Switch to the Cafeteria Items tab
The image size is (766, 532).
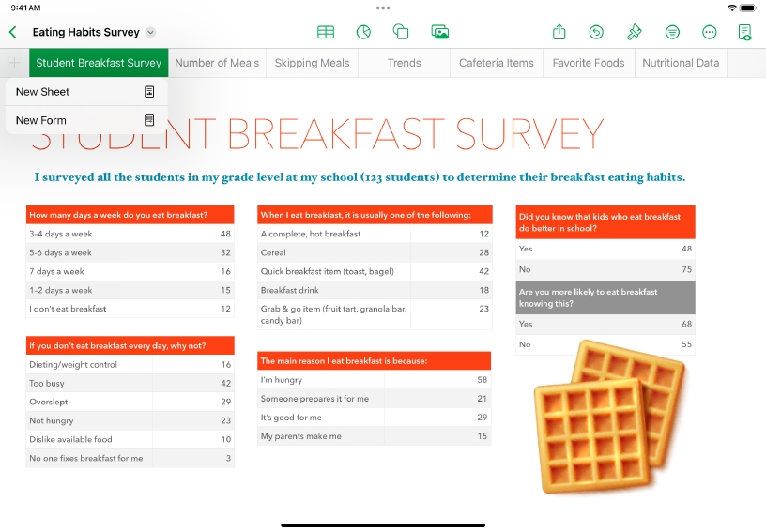pos(496,63)
